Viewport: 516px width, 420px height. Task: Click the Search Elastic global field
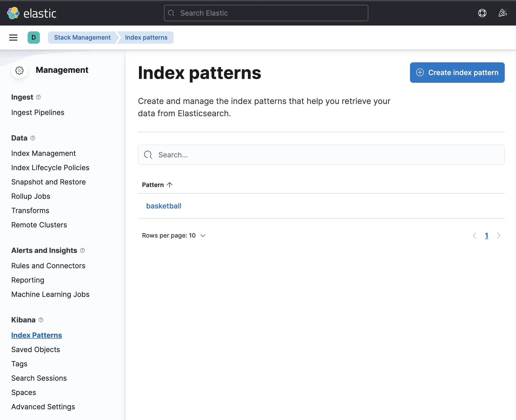pyautogui.click(x=266, y=13)
